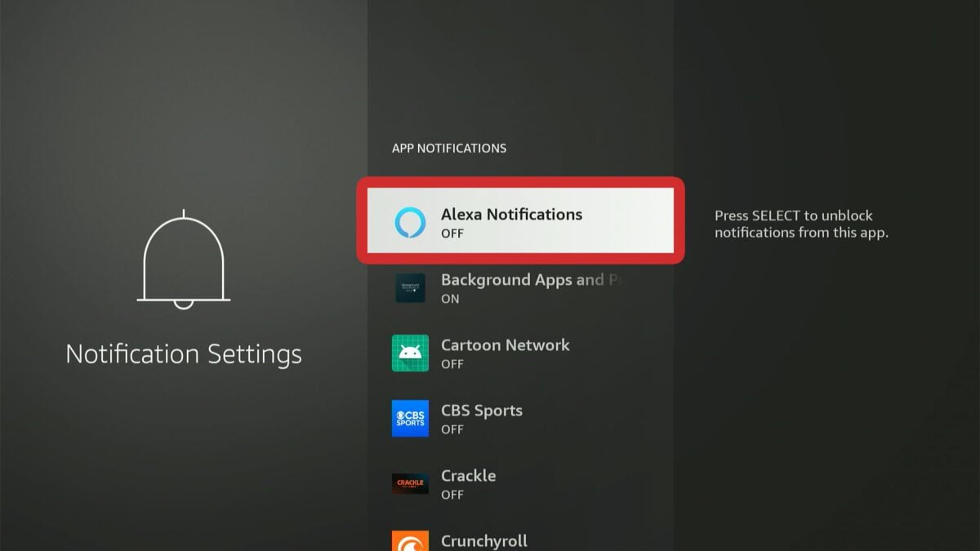Toggle the OFF status under CBS Sports

(452, 429)
